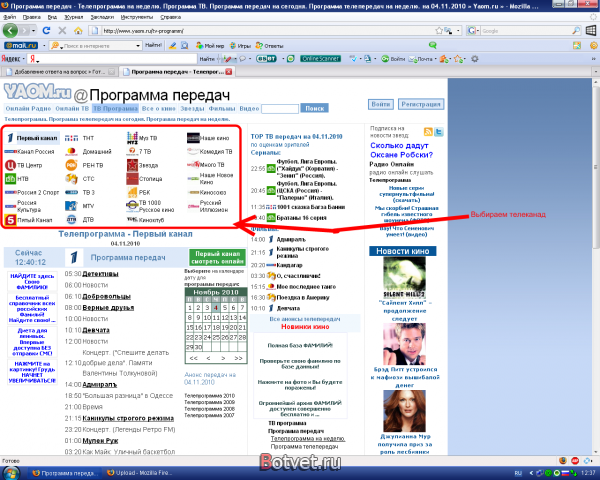Select the ТВ Центр channel icon

tap(10, 165)
